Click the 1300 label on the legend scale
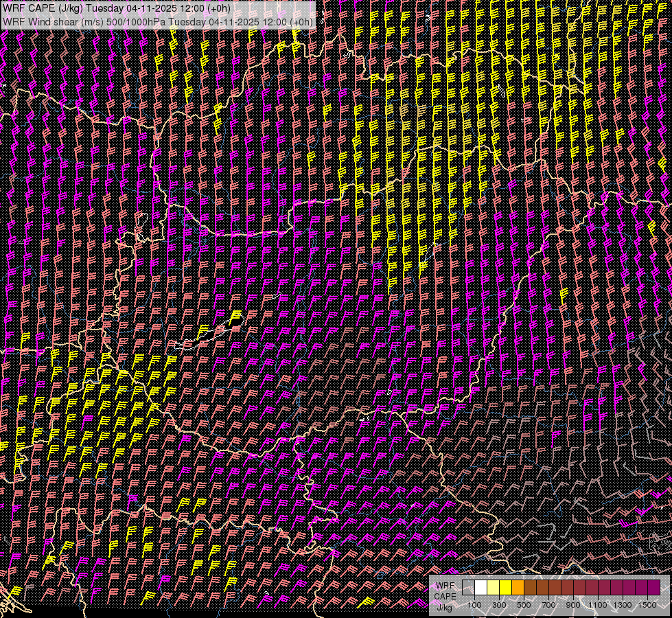Image resolution: width=672 pixels, height=618 pixels. click(x=623, y=605)
